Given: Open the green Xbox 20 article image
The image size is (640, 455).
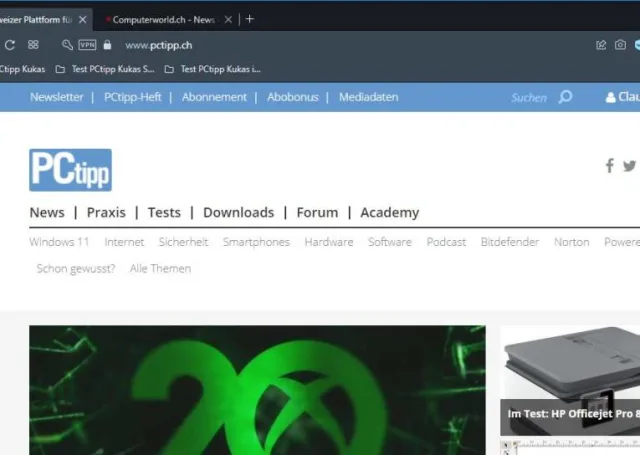Looking at the screenshot, I should [x=257, y=390].
